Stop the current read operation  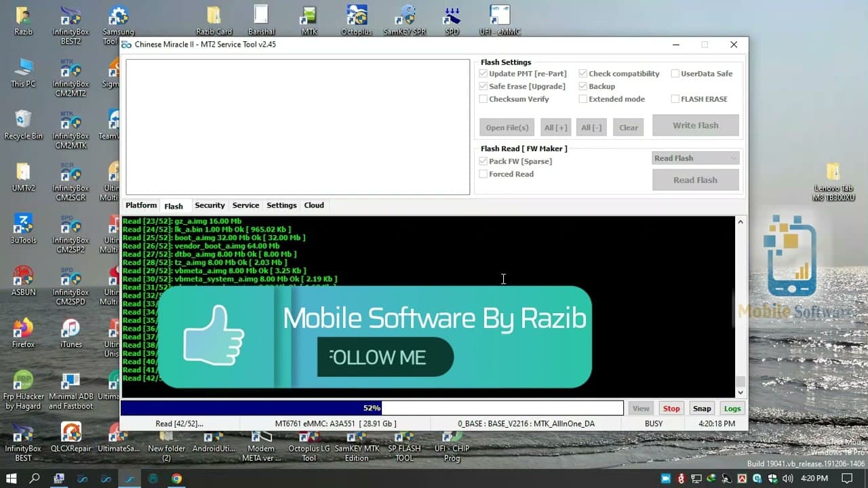(x=671, y=409)
